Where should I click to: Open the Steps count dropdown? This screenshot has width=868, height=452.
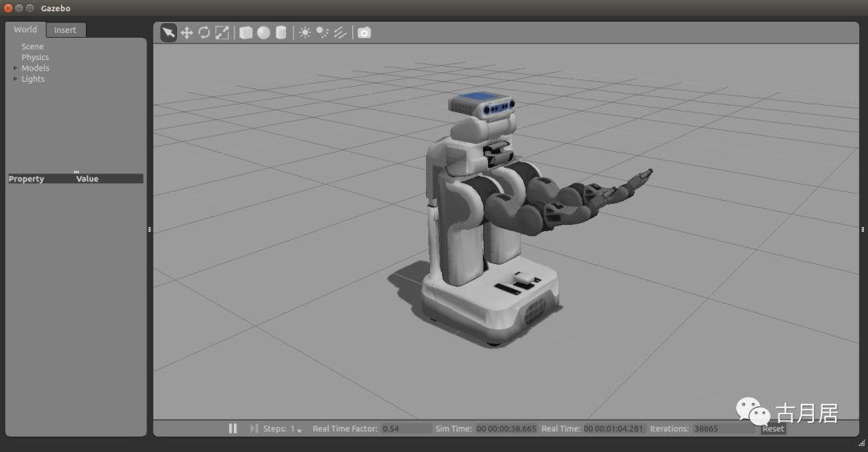[x=299, y=430]
